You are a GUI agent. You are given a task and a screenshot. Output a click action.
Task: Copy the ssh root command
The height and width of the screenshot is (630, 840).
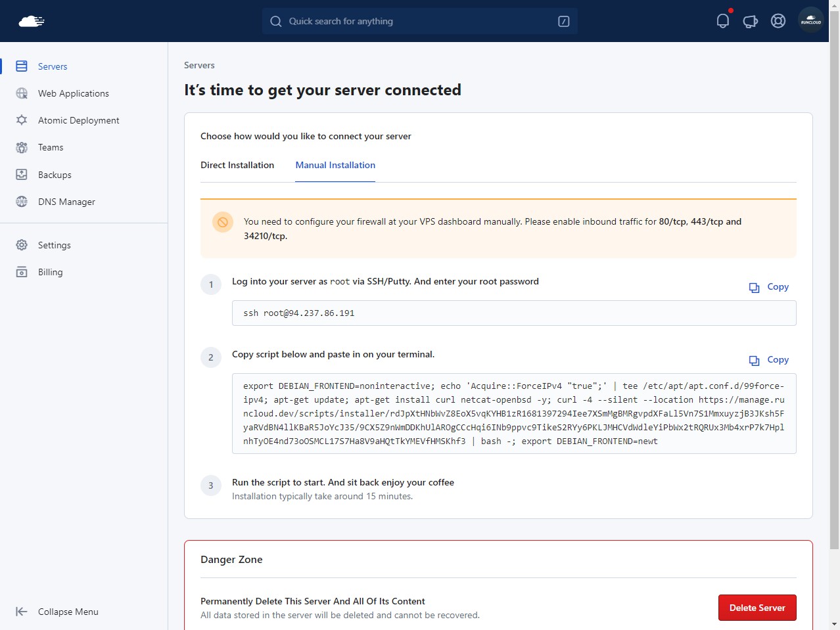click(x=769, y=287)
